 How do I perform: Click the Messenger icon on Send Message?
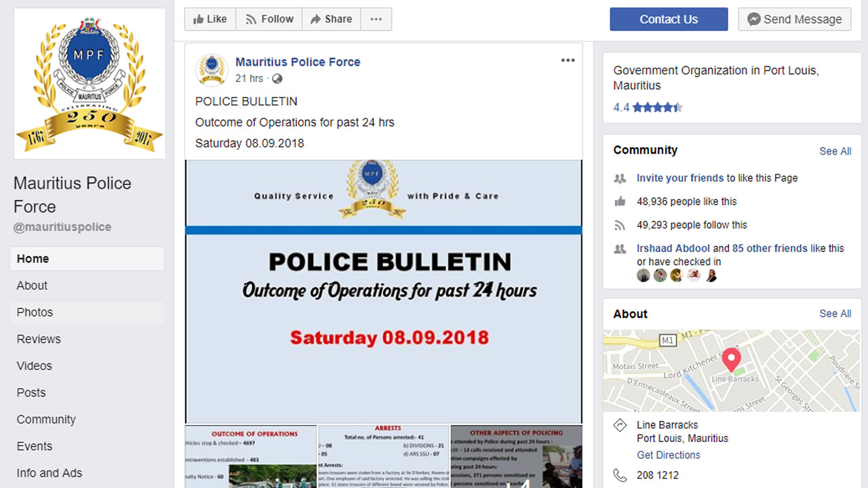[x=753, y=19]
